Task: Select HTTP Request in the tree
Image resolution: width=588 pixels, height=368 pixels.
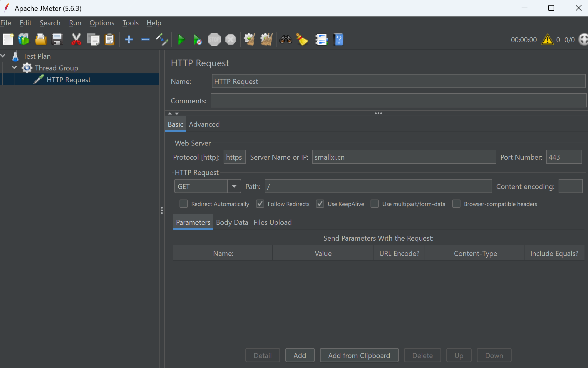Action: pyautogui.click(x=68, y=80)
